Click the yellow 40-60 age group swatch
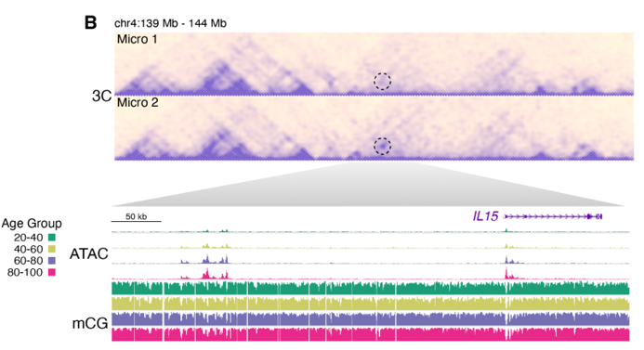 tap(52, 249)
